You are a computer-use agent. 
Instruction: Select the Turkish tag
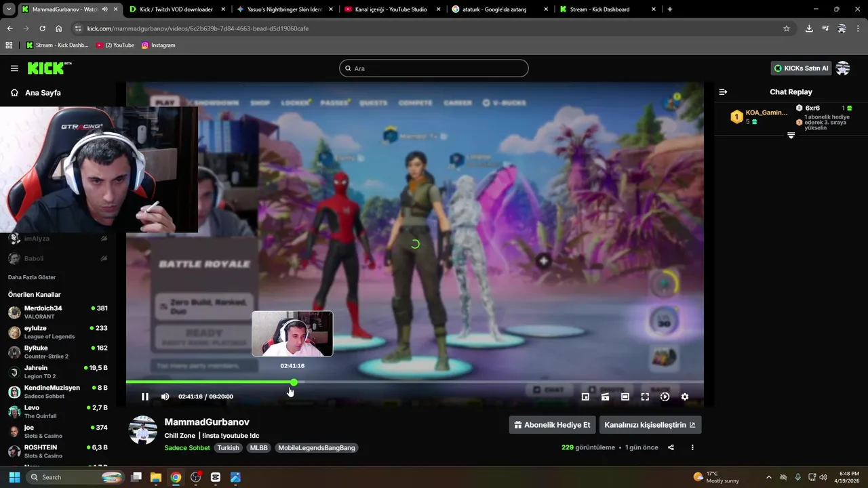pyautogui.click(x=229, y=448)
